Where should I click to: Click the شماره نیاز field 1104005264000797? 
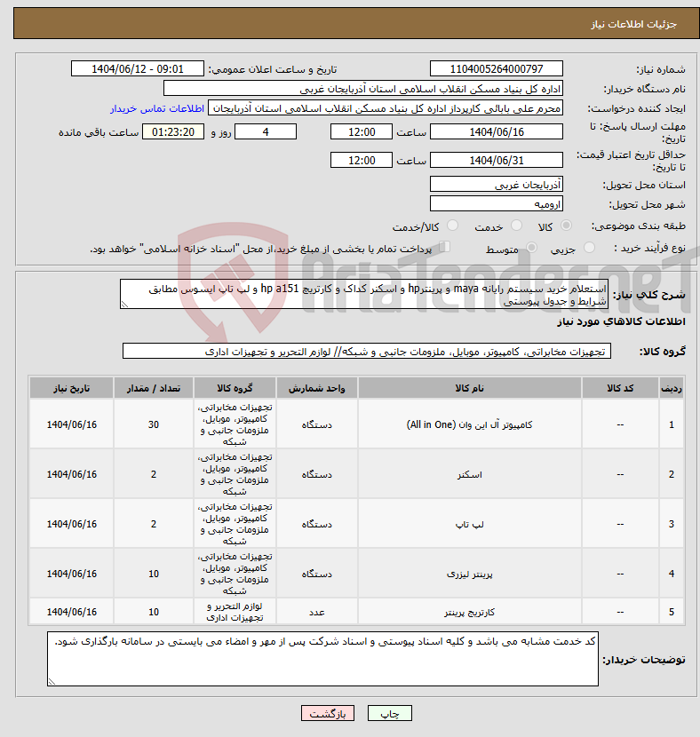497,68
